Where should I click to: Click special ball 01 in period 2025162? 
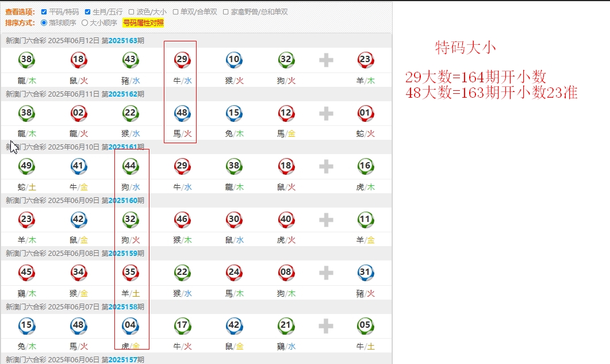pyautogui.click(x=365, y=113)
